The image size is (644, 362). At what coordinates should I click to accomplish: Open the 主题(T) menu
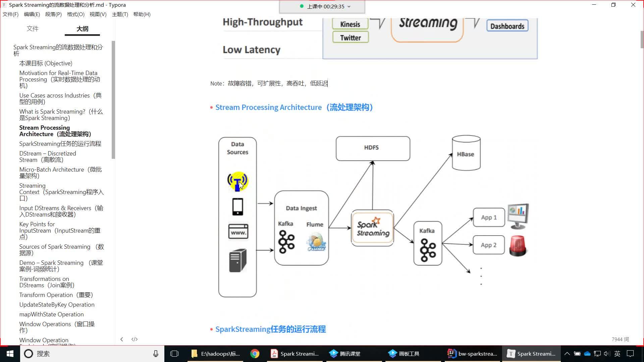(120, 14)
